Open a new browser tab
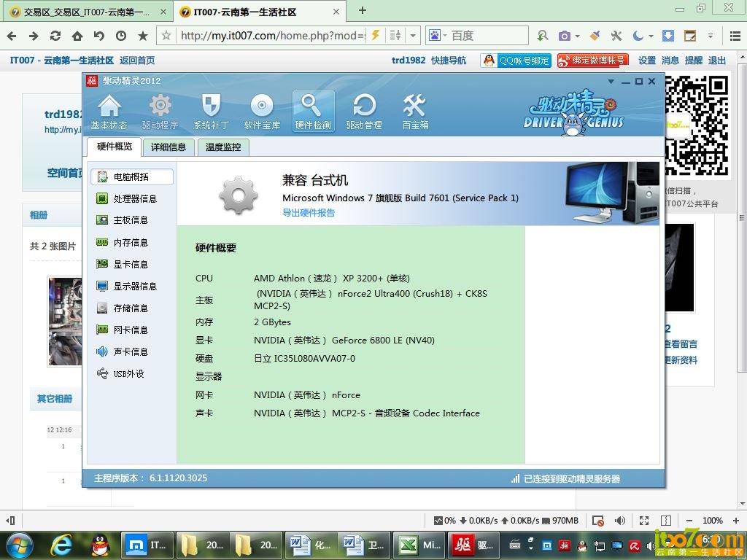Image resolution: width=747 pixels, height=560 pixels. (x=363, y=10)
